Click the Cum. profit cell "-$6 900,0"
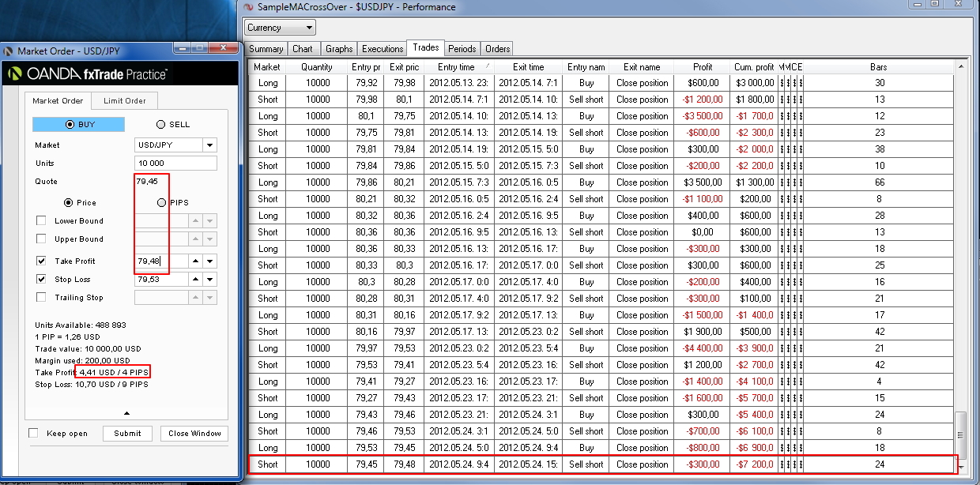Viewport: 980px width, 485px height. point(754,448)
